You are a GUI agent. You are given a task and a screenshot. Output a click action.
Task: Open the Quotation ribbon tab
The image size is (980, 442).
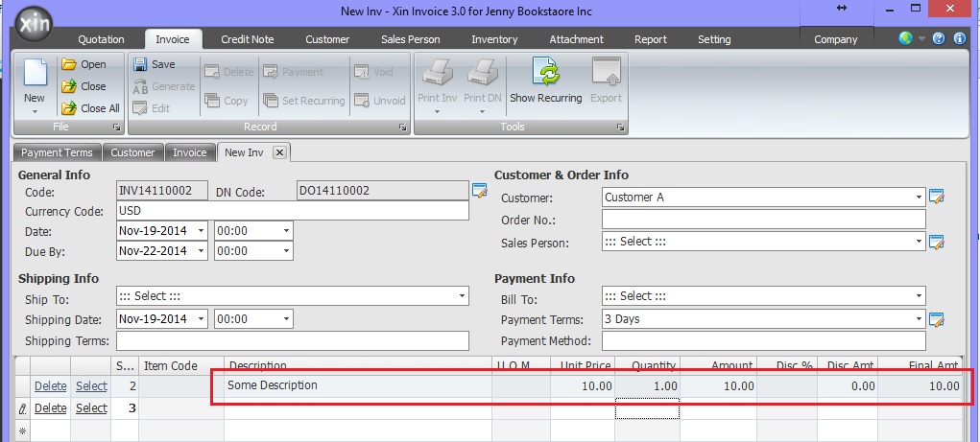(101, 39)
